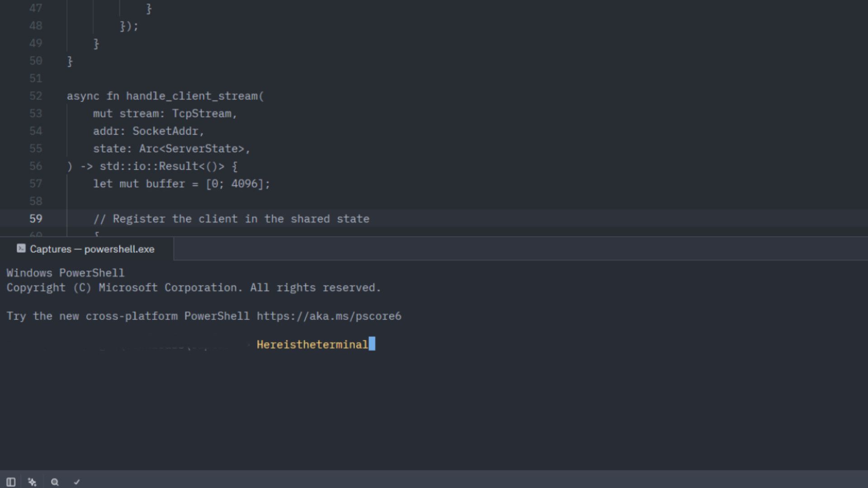This screenshot has height=488, width=868.
Task: Click 'async fn handle_client_stream(' line
Action: pyautogui.click(x=165, y=96)
